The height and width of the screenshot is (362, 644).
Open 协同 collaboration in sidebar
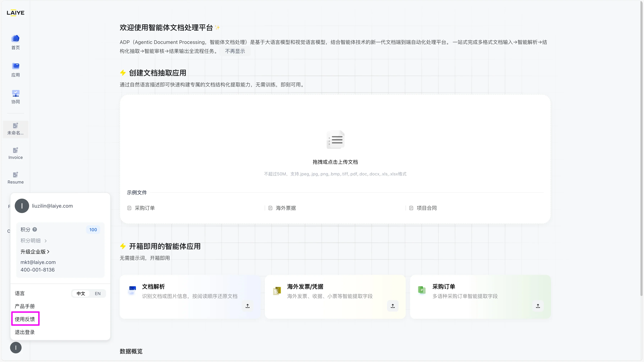[15, 97]
